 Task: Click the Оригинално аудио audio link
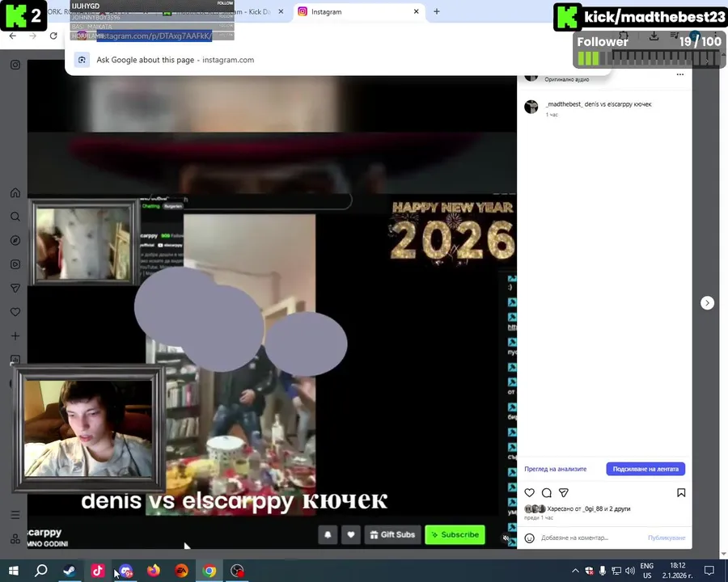tap(567, 79)
